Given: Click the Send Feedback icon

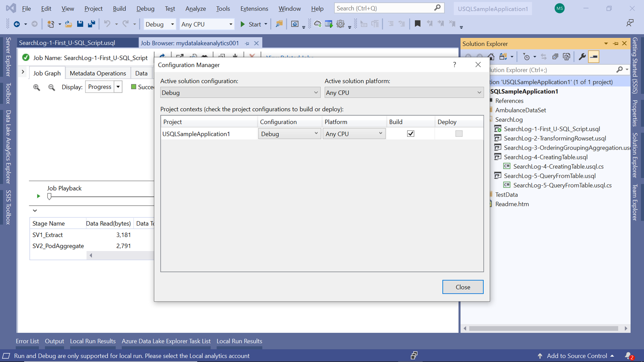Looking at the screenshot, I should click(630, 23).
